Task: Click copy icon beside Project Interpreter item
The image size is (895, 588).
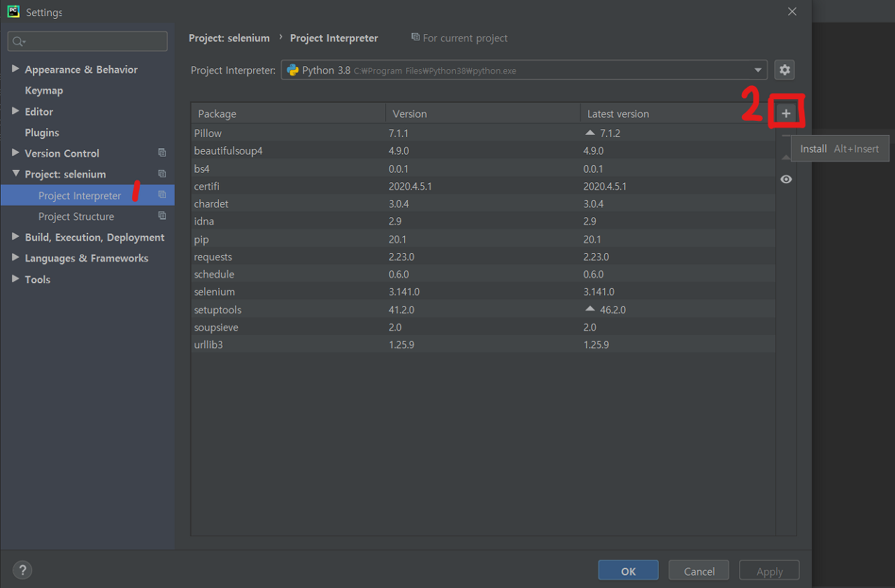Action: pyautogui.click(x=162, y=195)
